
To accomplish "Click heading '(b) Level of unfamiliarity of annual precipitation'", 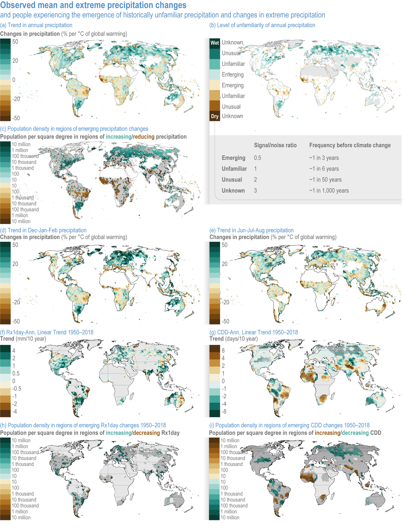I will click(262, 25).
